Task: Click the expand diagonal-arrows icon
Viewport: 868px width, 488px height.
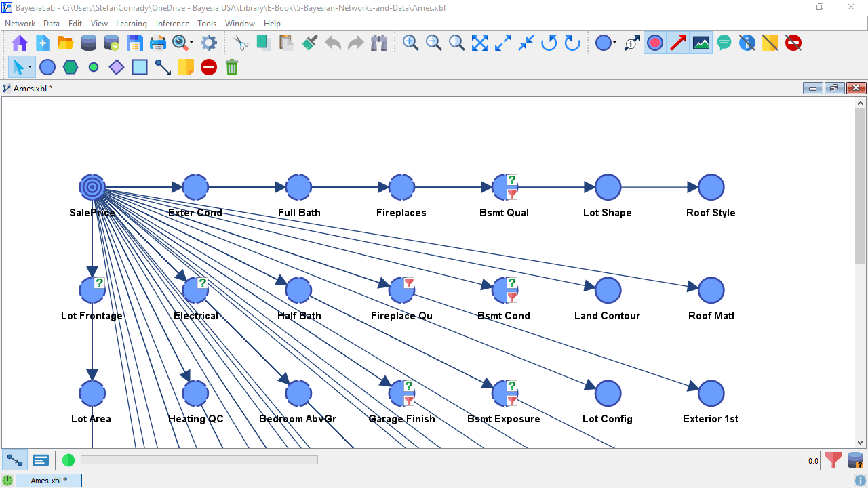Action: 503,43
